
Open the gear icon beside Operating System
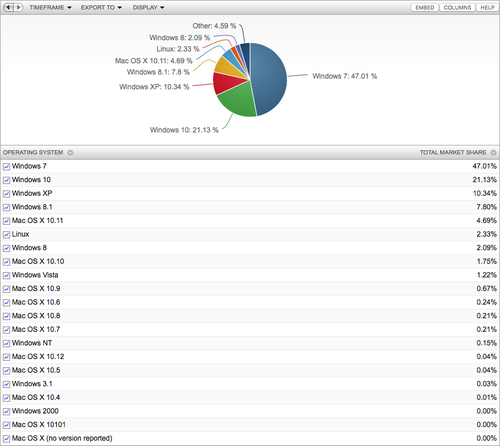point(70,152)
